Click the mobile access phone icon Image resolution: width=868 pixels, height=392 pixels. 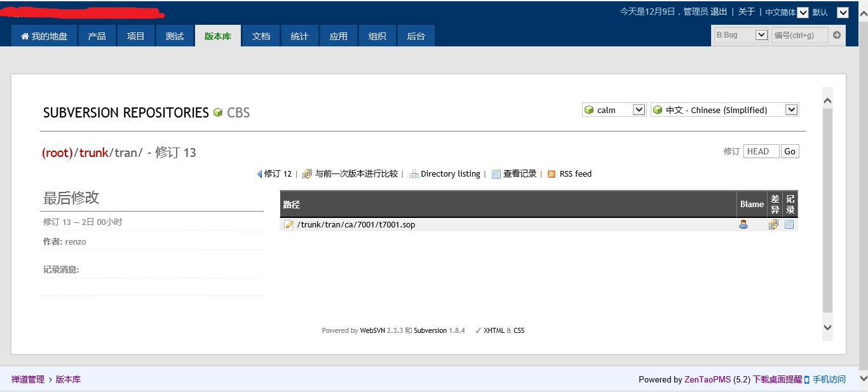(807, 380)
